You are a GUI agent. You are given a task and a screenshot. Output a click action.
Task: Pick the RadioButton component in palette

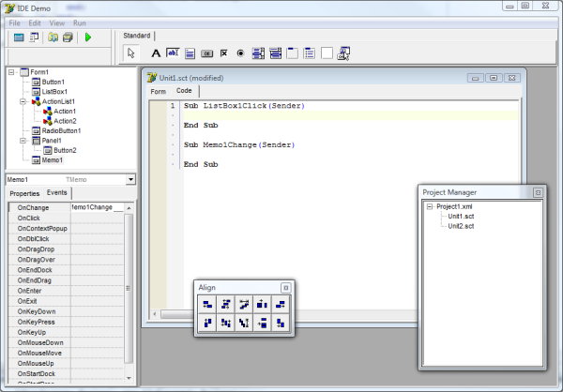tap(240, 53)
